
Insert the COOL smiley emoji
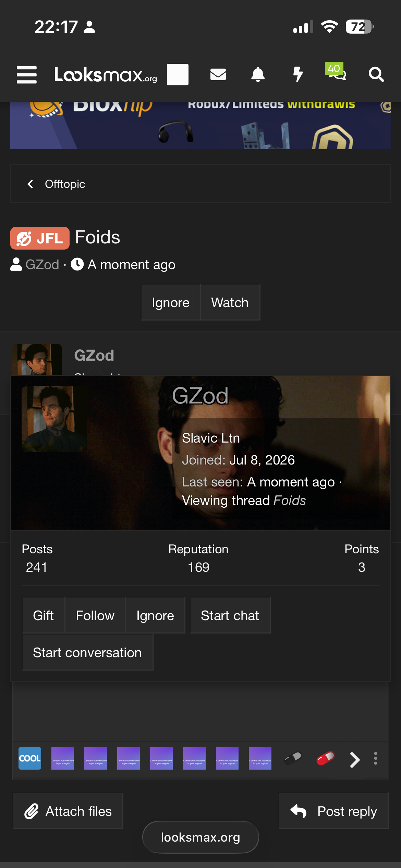[x=30, y=758]
